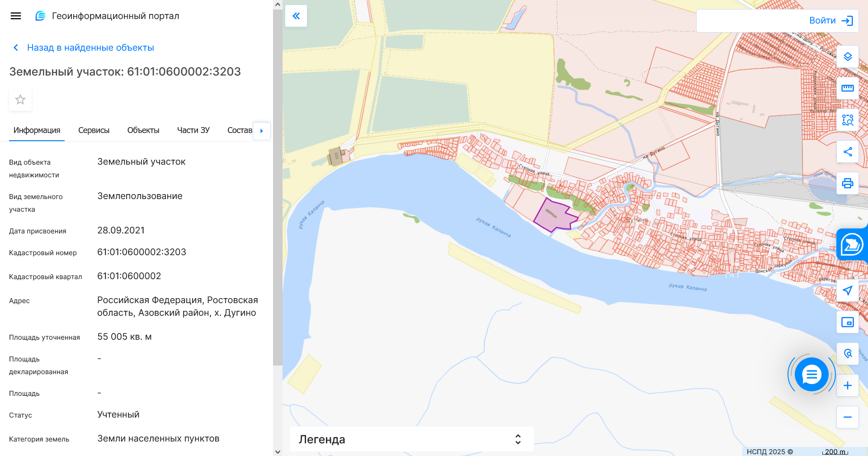This screenshot has width=868, height=456.
Task: Open the mini-map overview tool
Action: pyautogui.click(x=848, y=322)
